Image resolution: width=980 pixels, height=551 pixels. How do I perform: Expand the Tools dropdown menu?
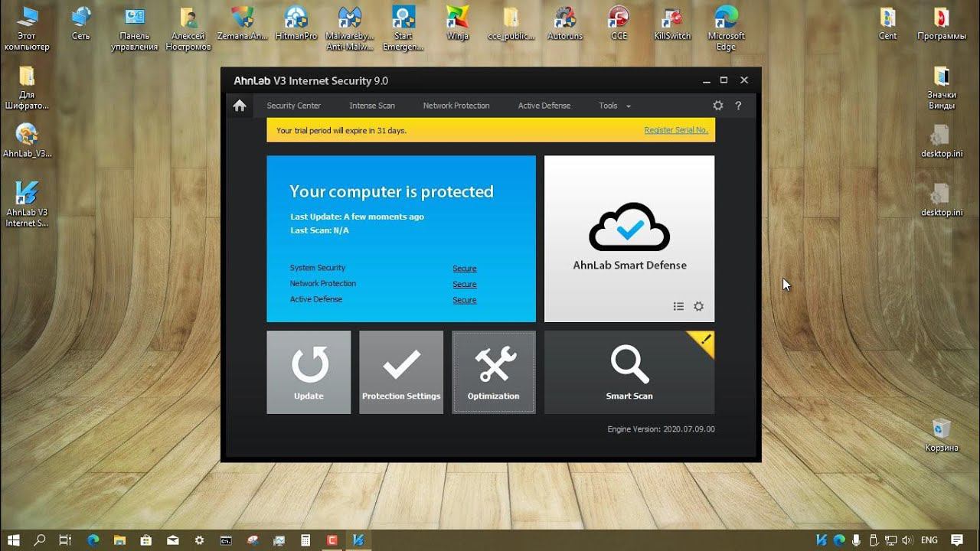[615, 106]
